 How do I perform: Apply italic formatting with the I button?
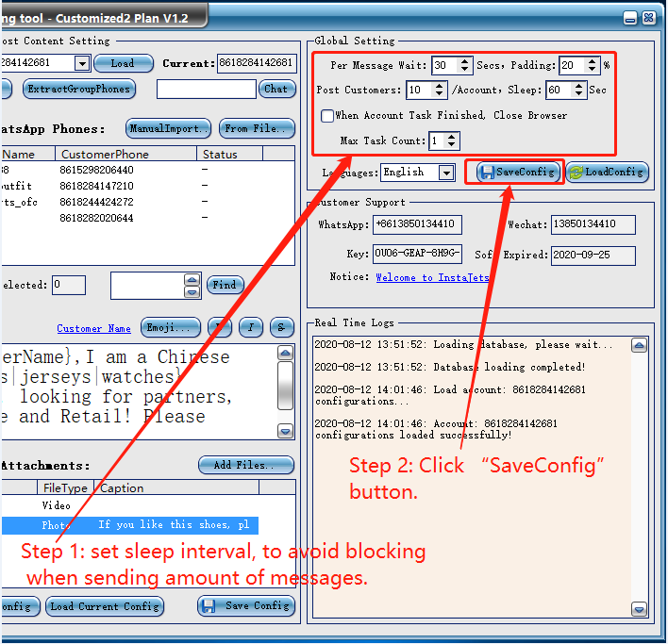click(x=251, y=327)
